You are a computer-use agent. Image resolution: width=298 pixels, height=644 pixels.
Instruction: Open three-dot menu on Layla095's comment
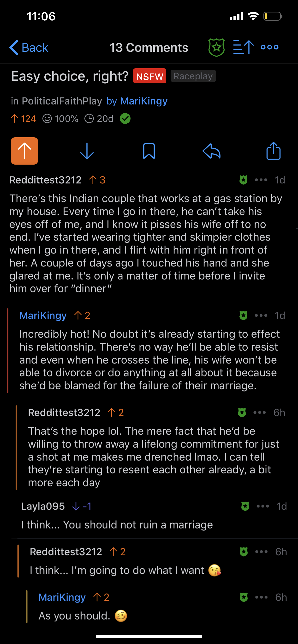click(x=263, y=506)
